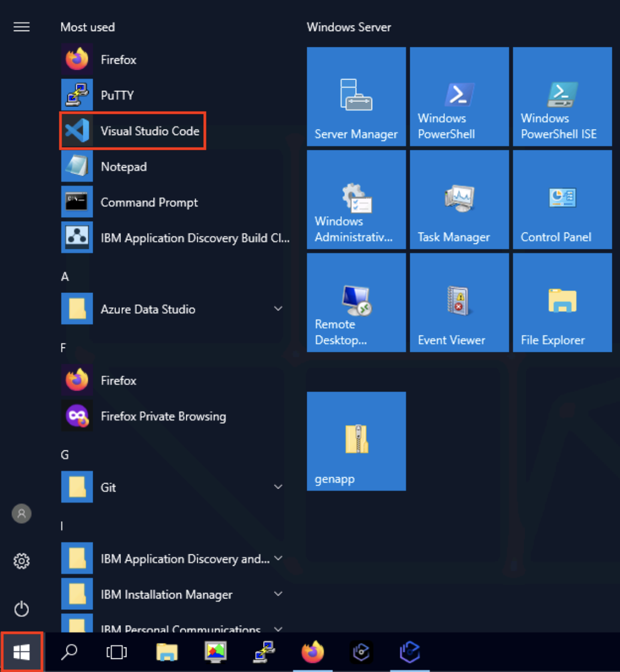Screen dimensions: 620x672
Task: Open the File Explorer tile
Action: pos(562,302)
